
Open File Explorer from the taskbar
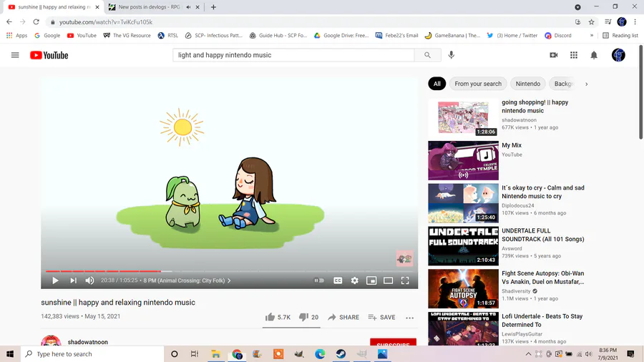pyautogui.click(x=215, y=354)
